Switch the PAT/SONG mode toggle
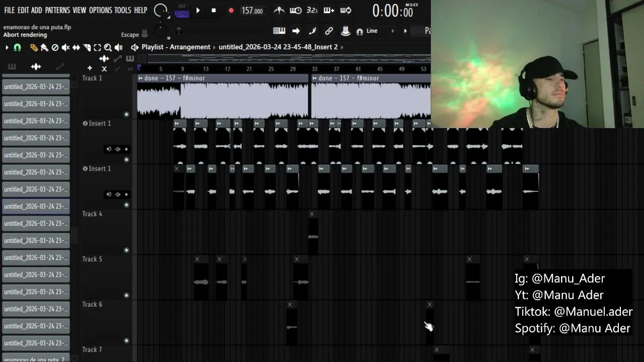This screenshot has height=362, width=644. [182, 11]
